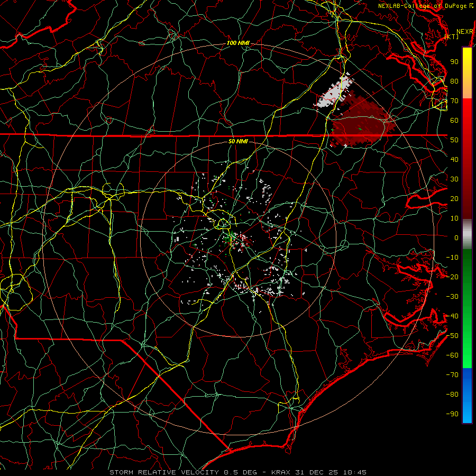Click the positive 40 scale label

click(454, 159)
